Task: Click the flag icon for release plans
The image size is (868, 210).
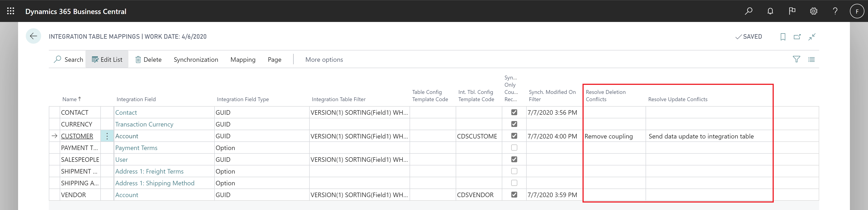Action: coord(792,11)
